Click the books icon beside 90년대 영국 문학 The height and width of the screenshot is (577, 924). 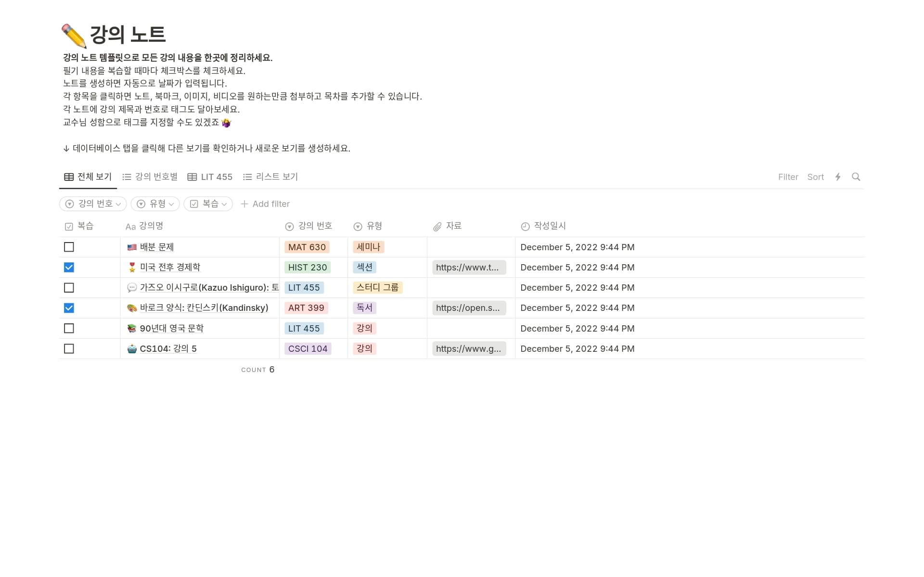tap(132, 328)
